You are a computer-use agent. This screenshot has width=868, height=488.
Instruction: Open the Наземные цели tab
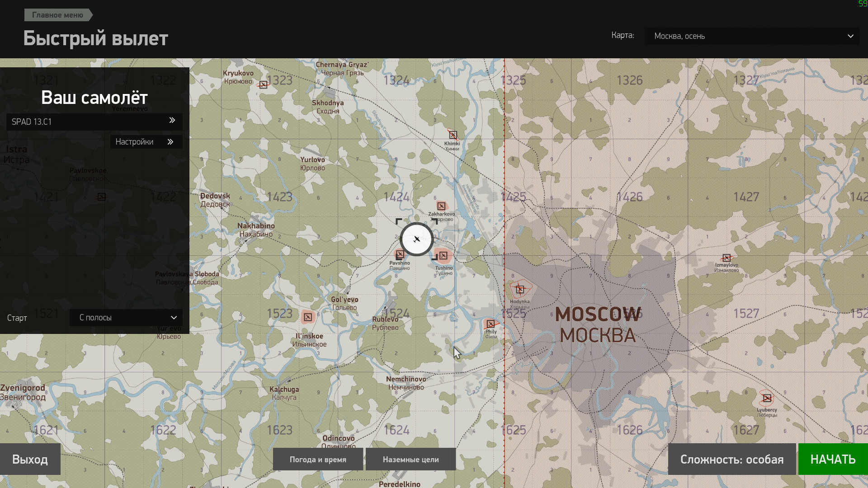click(x=410, y=460)
